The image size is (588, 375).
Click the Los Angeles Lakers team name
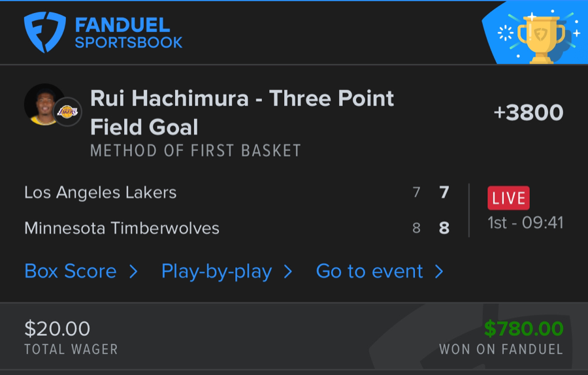click(100, 193)
